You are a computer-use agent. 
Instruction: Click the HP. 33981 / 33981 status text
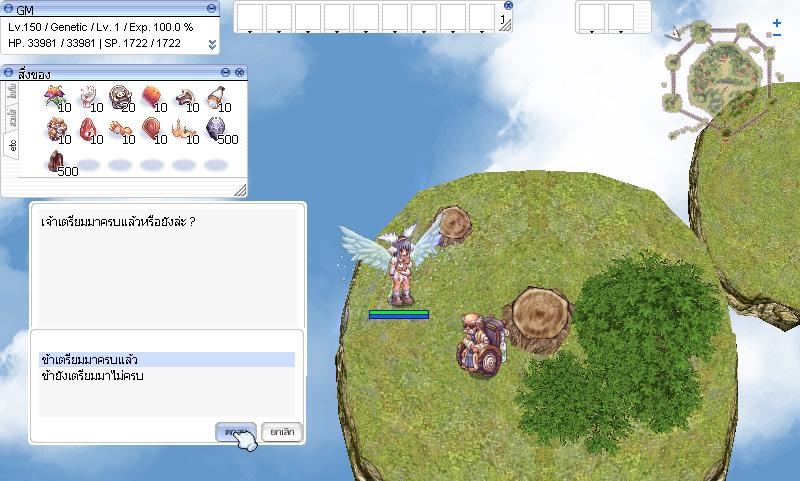[x=53, y=43]
